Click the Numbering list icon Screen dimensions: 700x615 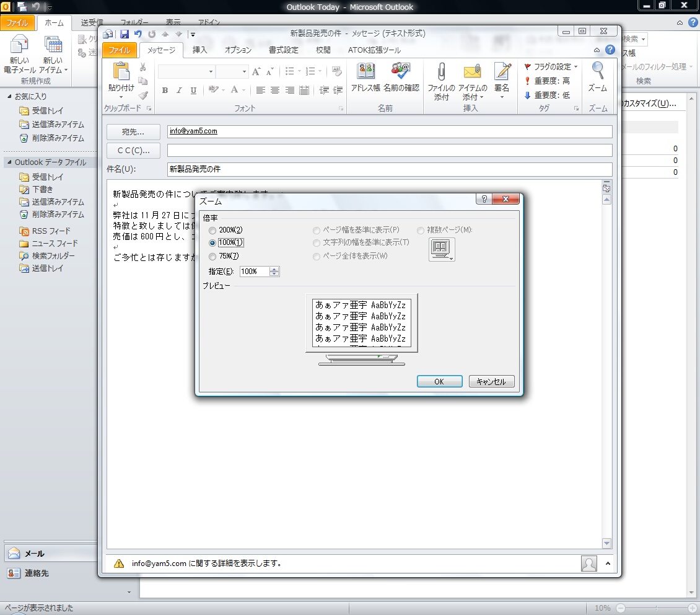[310, 71]
